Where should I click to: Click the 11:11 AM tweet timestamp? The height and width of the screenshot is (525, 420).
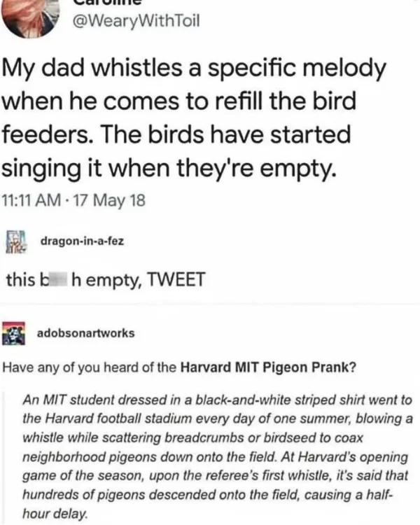[34, 202]
